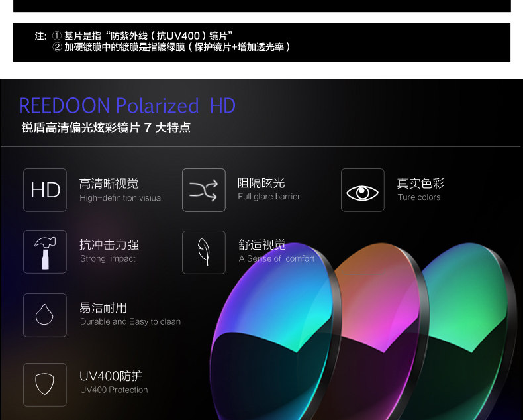Viewport: 523px width, 420px height.
Task: Click note line ② about 加硬镀膜
Action: coord(171,47)
